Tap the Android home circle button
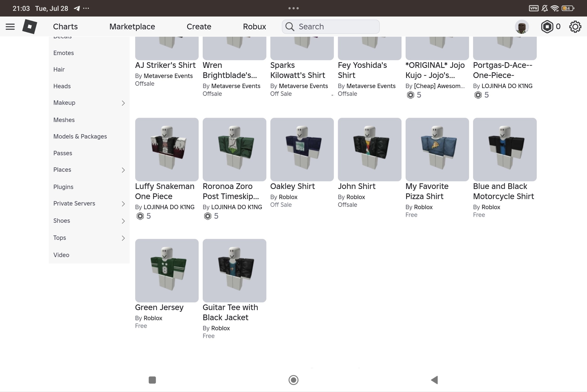 point(293,380)
